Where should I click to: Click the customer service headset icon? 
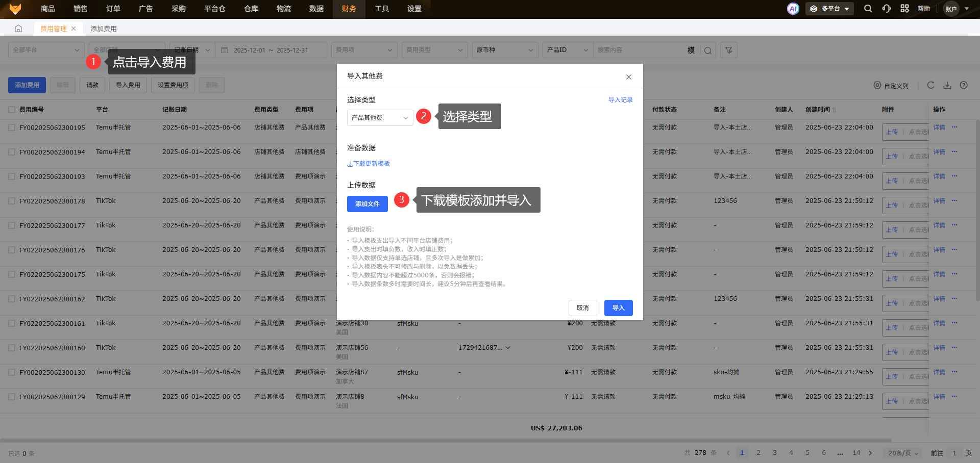(887, 9)
